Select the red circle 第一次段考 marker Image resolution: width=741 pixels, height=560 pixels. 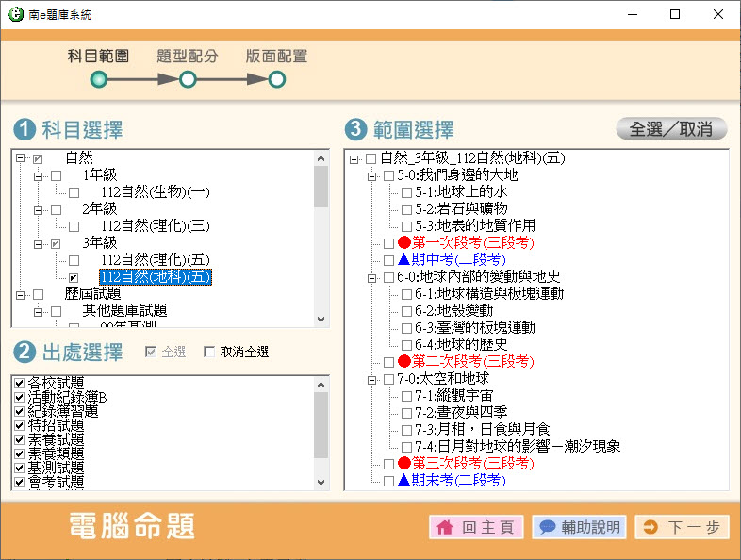pyautogui.click(x=404, y=243)
